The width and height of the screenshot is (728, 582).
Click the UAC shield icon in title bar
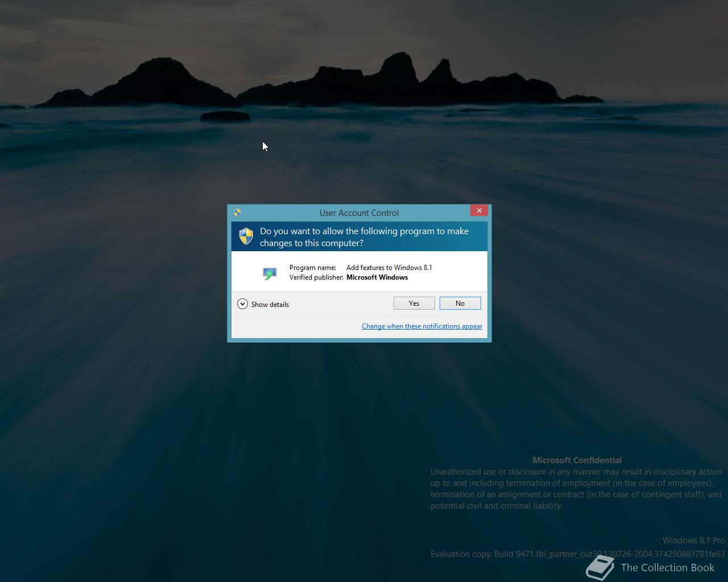tap(237, 213)
